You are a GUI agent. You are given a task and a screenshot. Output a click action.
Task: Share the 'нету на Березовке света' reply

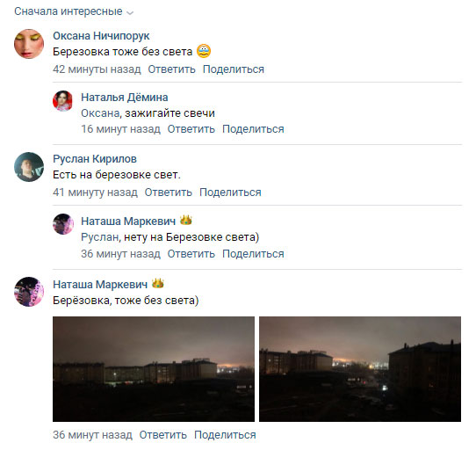click(253, 254)
